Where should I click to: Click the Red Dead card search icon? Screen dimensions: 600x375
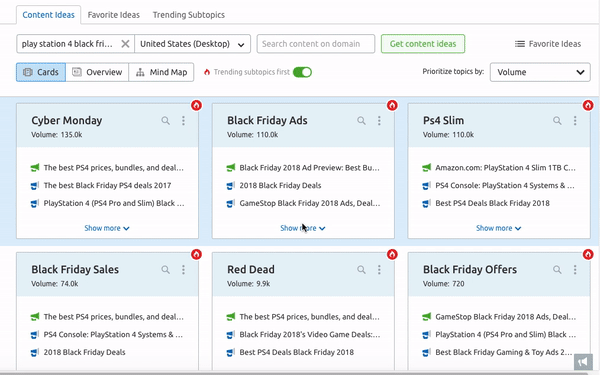click(361, 270)
